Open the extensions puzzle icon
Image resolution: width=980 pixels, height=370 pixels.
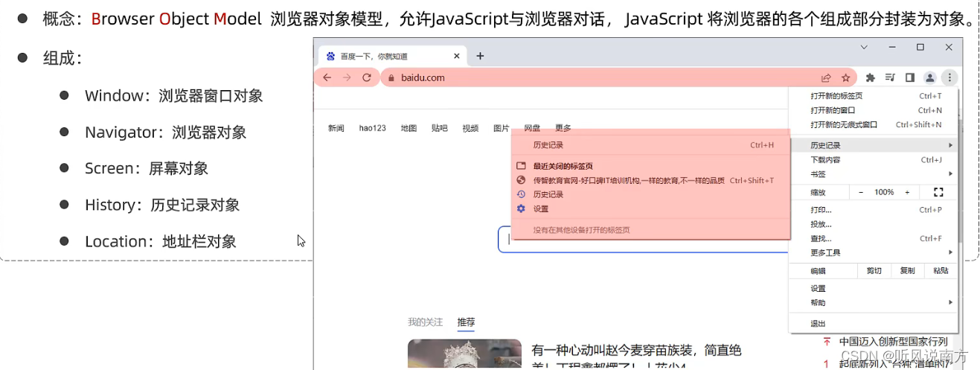(870, 77)
